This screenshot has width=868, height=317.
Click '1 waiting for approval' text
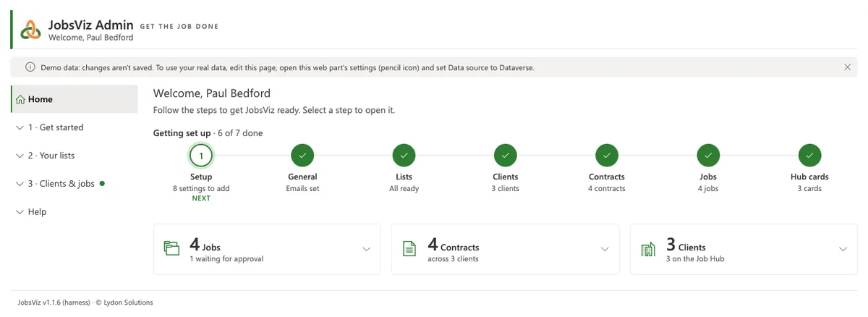226,258
